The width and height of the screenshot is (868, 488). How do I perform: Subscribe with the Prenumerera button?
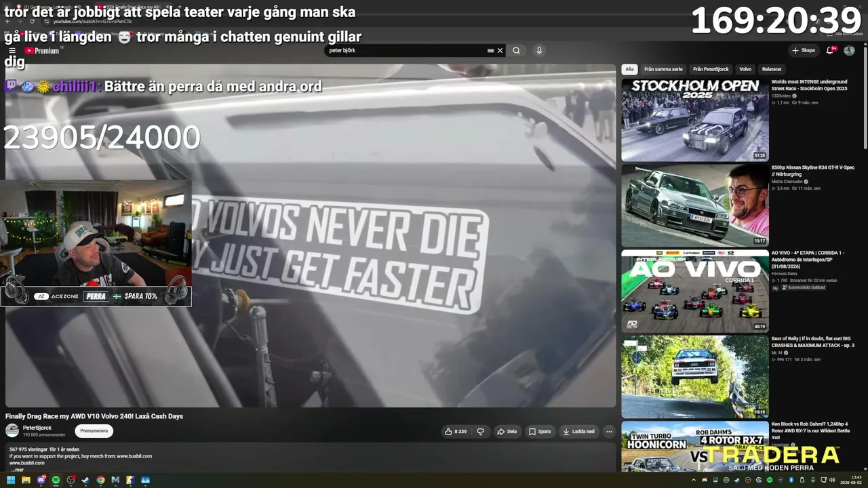click(94, 431)
